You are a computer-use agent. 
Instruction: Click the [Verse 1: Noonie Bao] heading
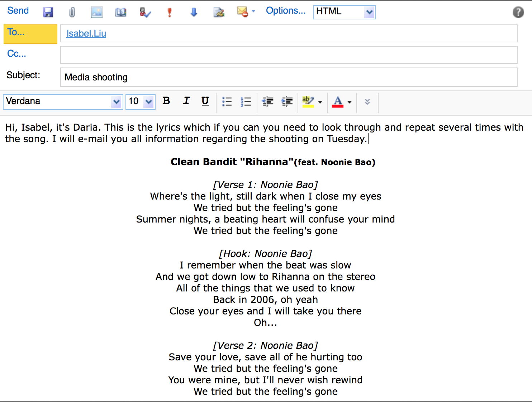pos(266,185)
